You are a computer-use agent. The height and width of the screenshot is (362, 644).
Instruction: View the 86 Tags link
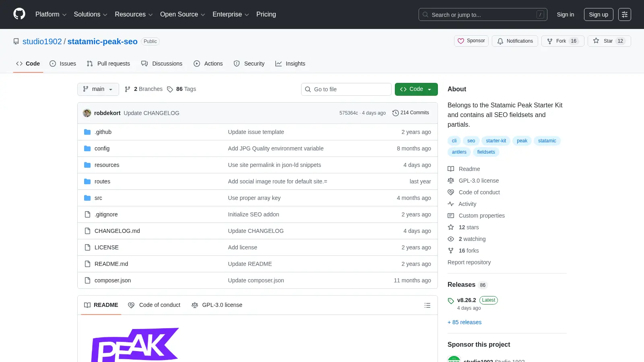point(182,89)
